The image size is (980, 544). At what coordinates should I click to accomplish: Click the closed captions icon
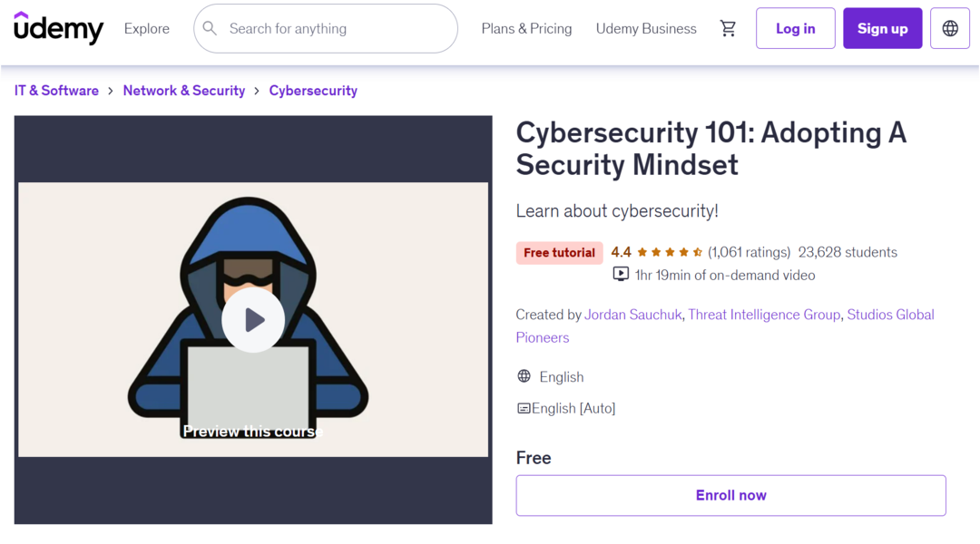(x=524, y=408)
